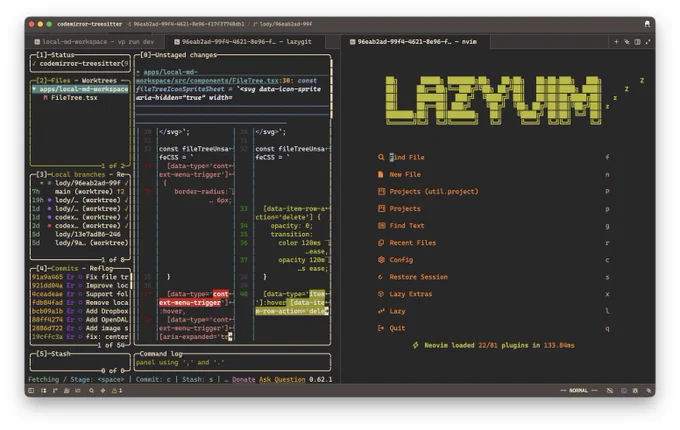680x430 pixels.
Task: Select commit bcb09a1b 'Add Dropbox'
Action: point(80,311)
